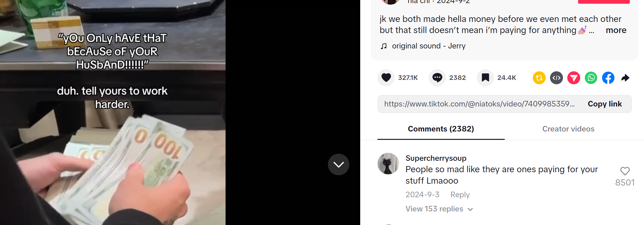Expand View 153 replies

click(439, 209)
